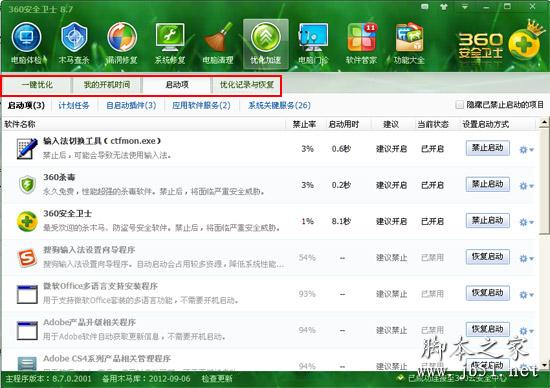Click the ctfmon.exe pen notepad icon
This screenshot has height=388, width=550.
coord(27,148)
